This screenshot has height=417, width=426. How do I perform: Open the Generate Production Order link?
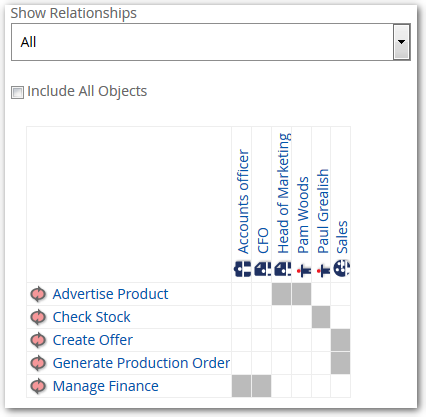point(141,363)
